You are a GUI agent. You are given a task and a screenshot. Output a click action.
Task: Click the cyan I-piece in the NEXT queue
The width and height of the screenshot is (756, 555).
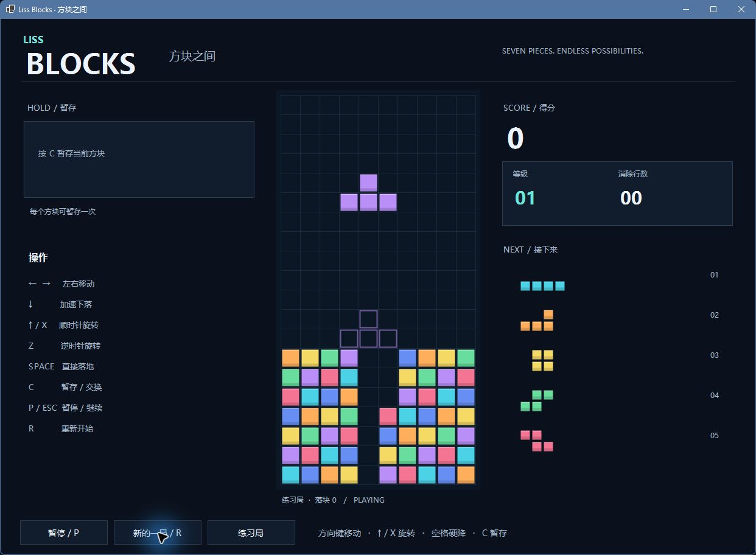click(542, 286)
